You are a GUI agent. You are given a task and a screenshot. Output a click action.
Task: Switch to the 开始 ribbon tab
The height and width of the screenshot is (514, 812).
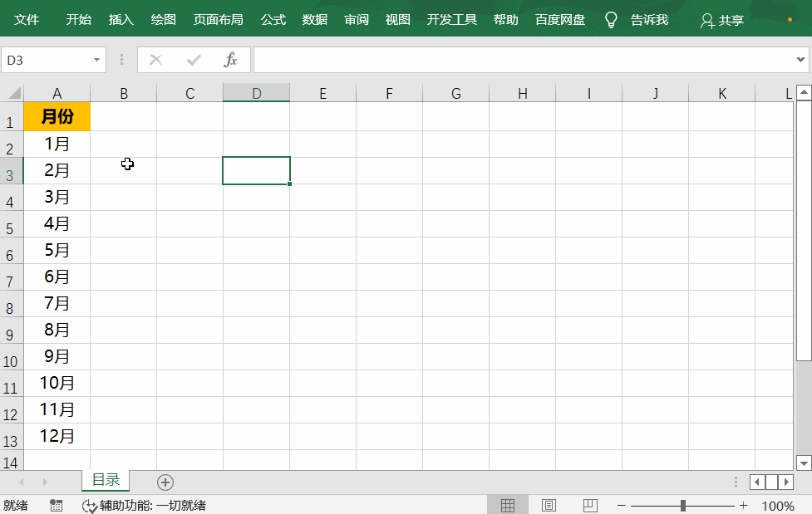click(x=79, y=20)
